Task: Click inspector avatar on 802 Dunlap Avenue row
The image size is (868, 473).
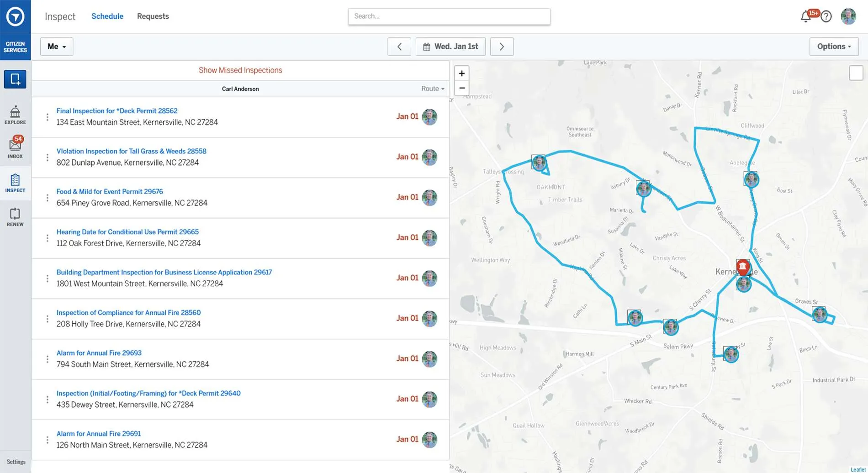Action: [x=429, y=157]
